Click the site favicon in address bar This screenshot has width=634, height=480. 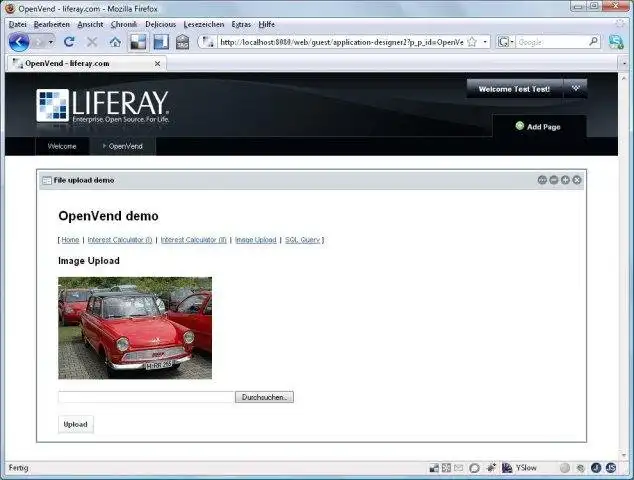pos(208,42)
